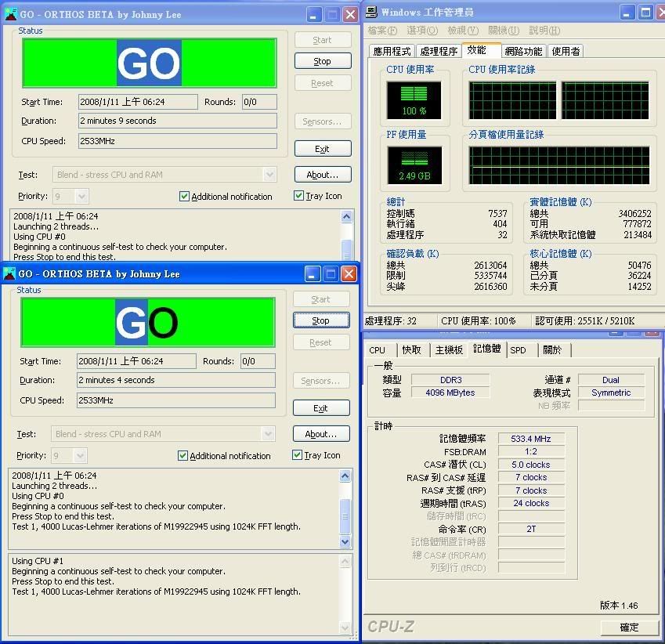Click the 533.4 MHz memory frequency value
The image size is (665, 644).
coord(531,439)
